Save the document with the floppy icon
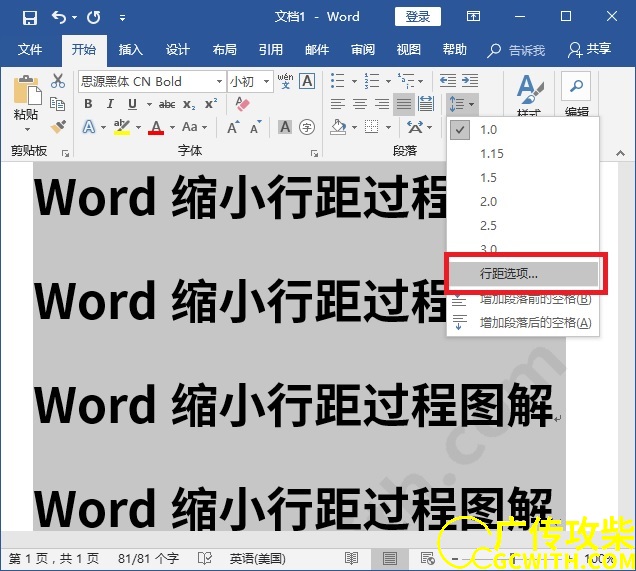Screen dimensions: 636x571 point(30,17)
